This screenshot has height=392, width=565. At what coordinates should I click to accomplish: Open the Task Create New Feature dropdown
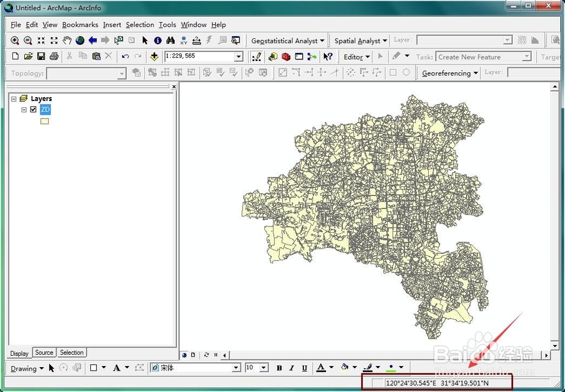click(x=527, y=56)
